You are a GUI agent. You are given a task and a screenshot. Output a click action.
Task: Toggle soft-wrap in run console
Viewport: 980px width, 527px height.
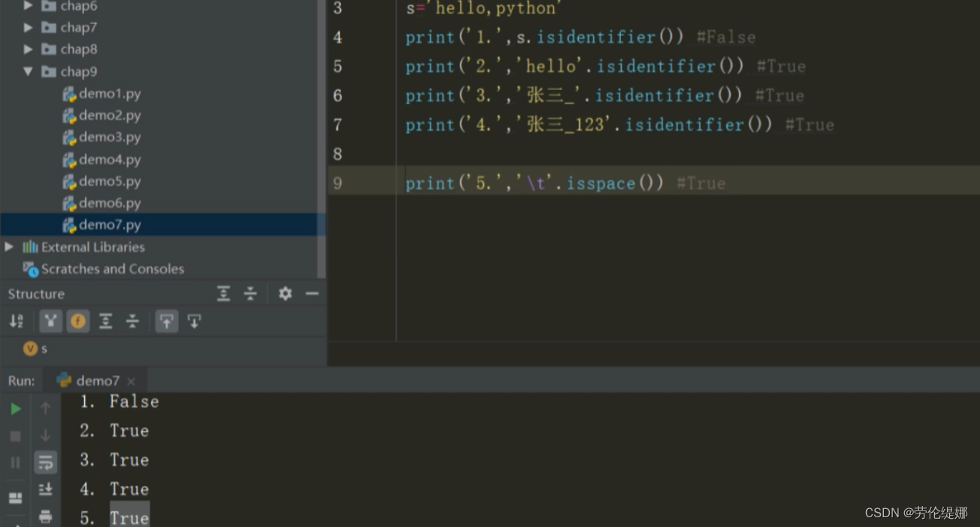46,462
